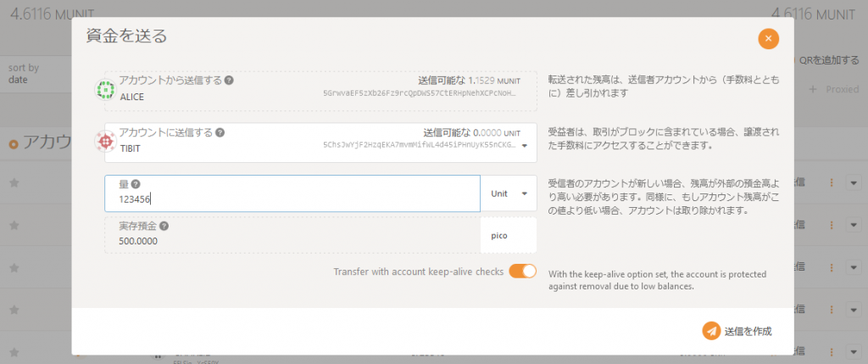Expand the TIBIT recipient account dropdown
Screen dimensions: 868x364
tap(524, 145)
